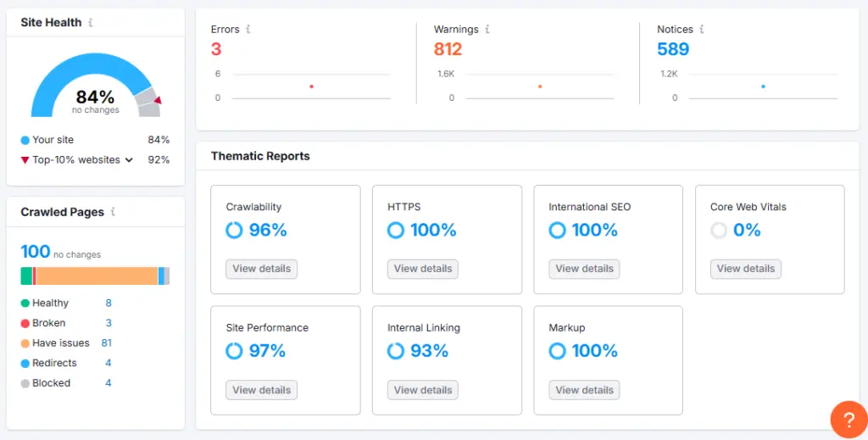Screen dimensions: 868x440
Task: Click the Crawled Pages info icon
Action: (113, 212)
